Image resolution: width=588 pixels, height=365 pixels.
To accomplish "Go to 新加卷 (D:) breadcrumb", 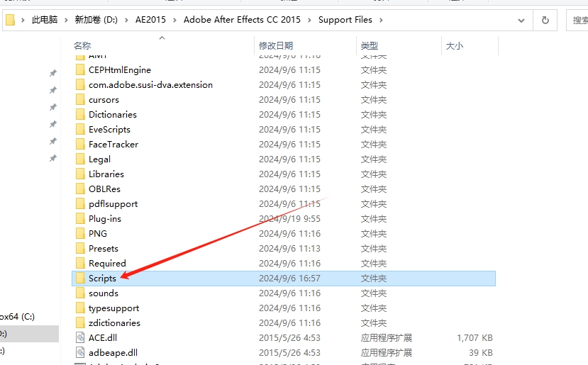I will point(96,19).
